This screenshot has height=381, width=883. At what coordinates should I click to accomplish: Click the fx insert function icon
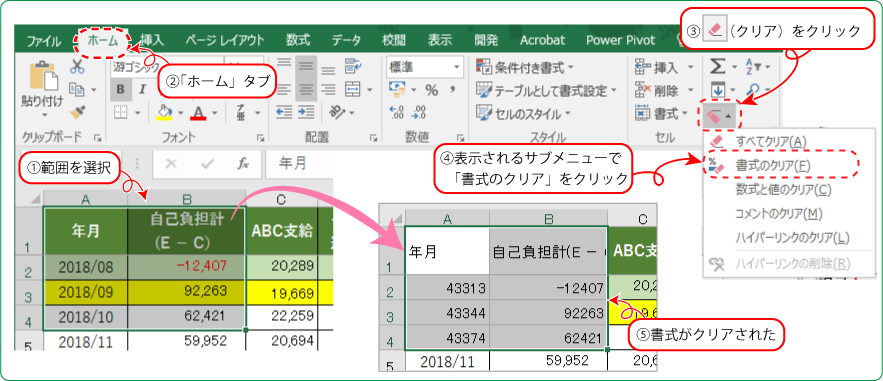243,164
